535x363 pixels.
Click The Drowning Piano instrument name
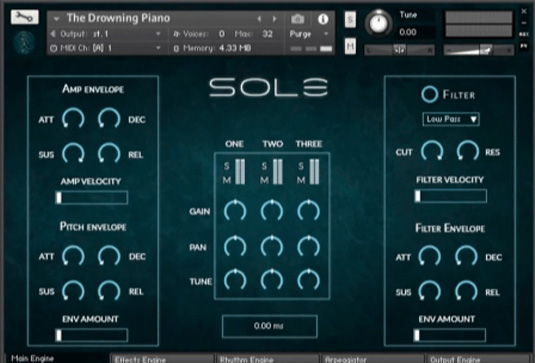(118, 18)
